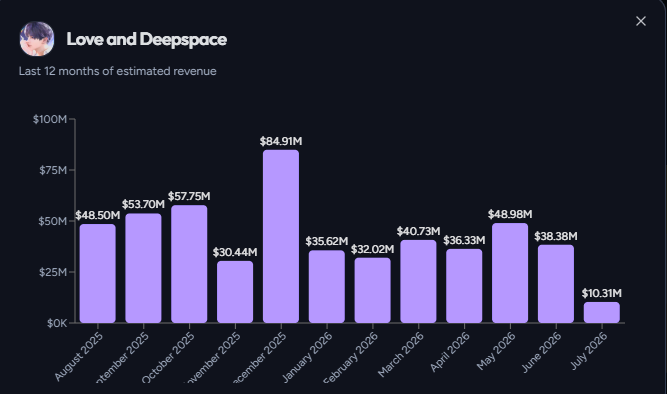Select the bar labeled $30.44M
The image size is (667, 394).
click(x=235, y=292)
